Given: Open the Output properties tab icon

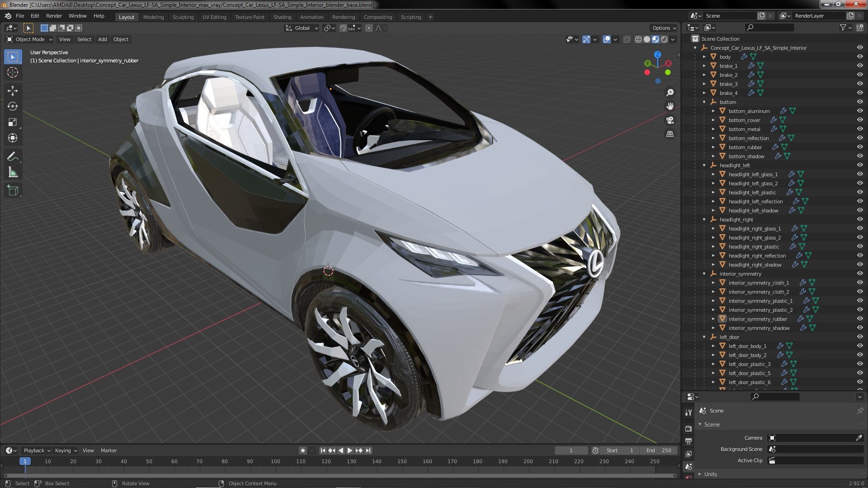Looking at the screenshot, I should click(x=689, y=441).
